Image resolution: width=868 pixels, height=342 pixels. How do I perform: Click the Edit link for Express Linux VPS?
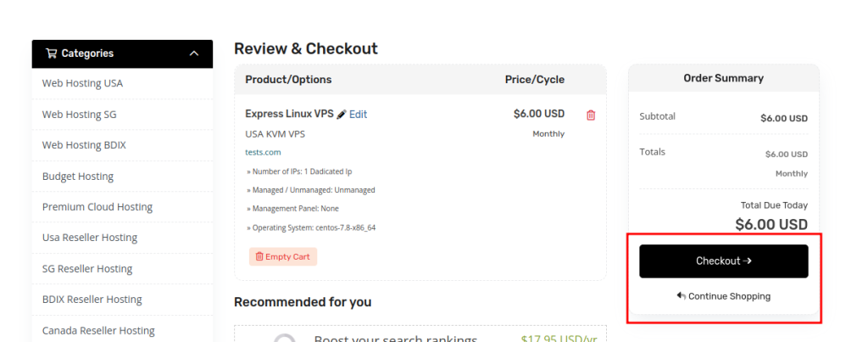coord(358,114)
